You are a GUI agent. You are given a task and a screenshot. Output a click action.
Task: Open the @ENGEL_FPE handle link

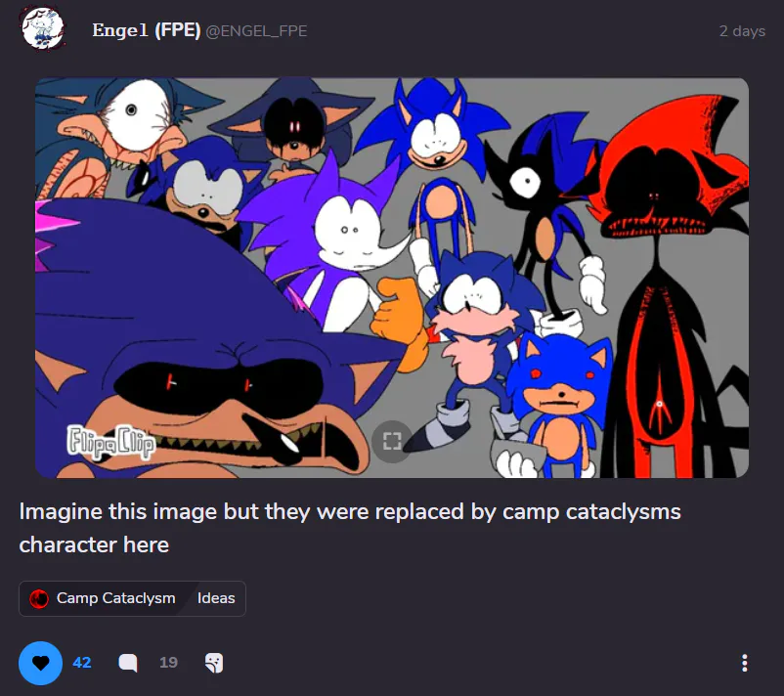pos(256,31)
